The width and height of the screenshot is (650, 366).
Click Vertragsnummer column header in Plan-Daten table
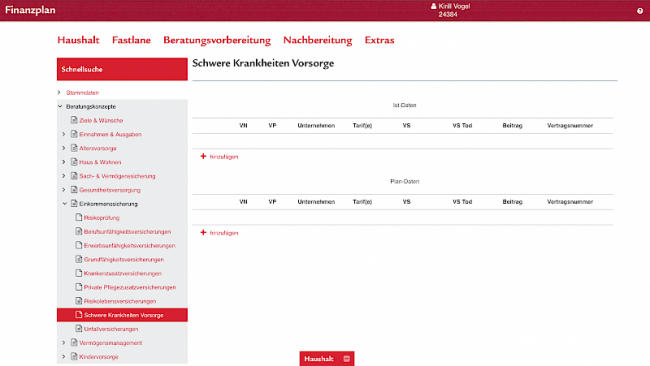coord(570,202)
